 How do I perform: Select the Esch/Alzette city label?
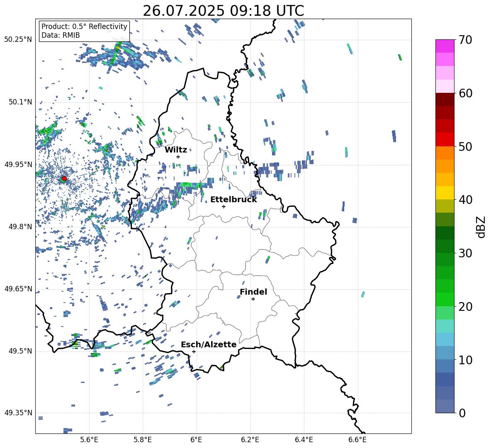point(209,345)
